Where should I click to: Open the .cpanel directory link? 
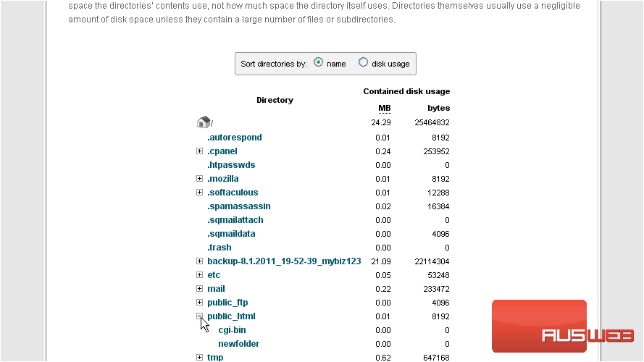222,151
